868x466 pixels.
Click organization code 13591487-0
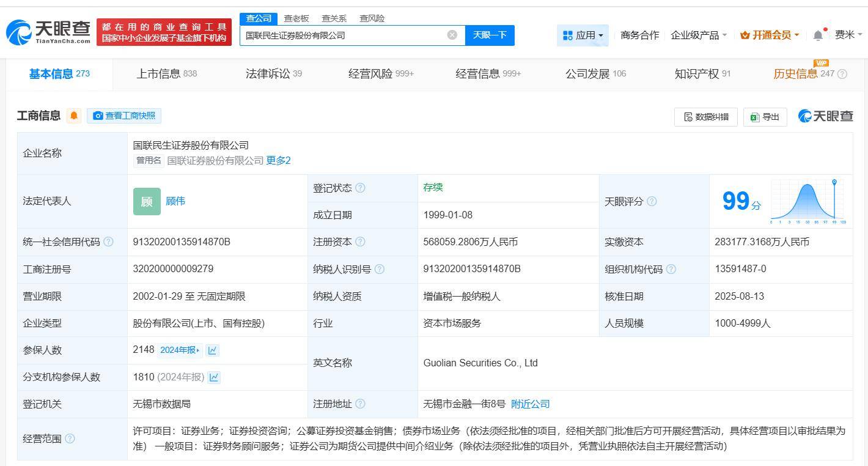740,269
